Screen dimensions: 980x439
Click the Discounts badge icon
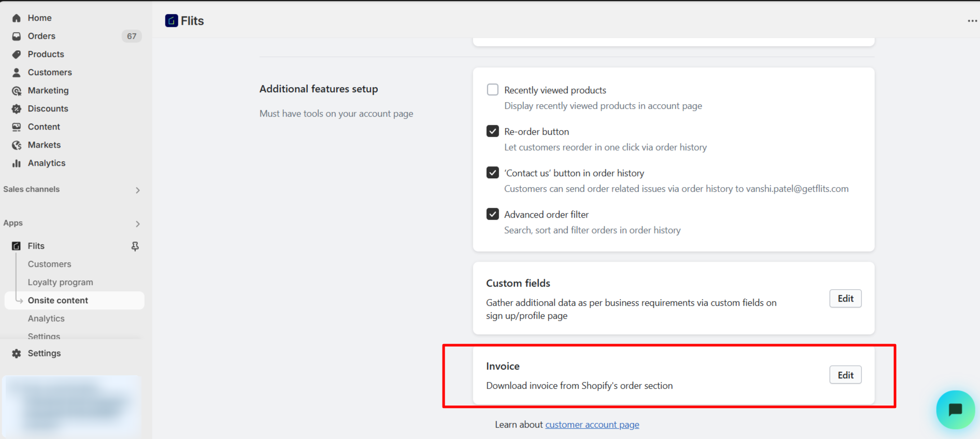17,109
